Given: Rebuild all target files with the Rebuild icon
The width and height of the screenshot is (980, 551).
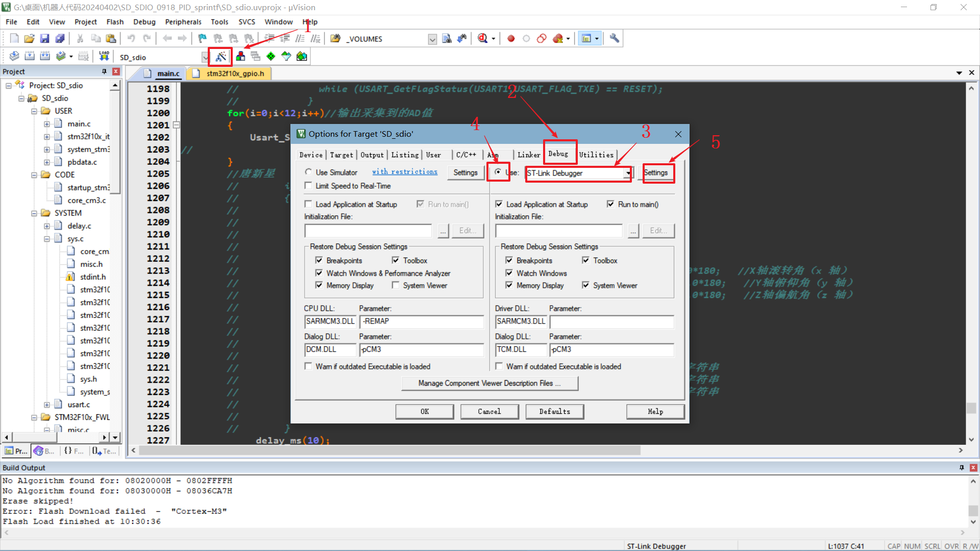Looking at the screenshot, I should pyautogui.click(x=45, y=56).
